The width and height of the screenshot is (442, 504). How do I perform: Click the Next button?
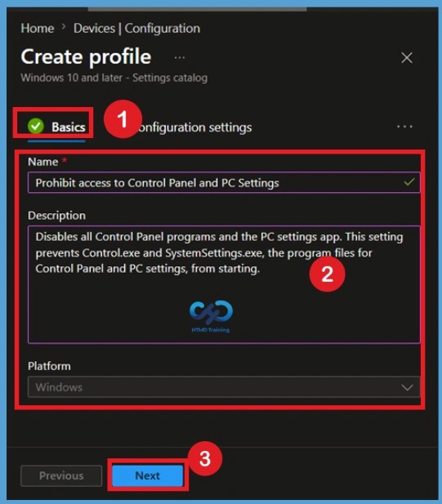tap(148, 475)
